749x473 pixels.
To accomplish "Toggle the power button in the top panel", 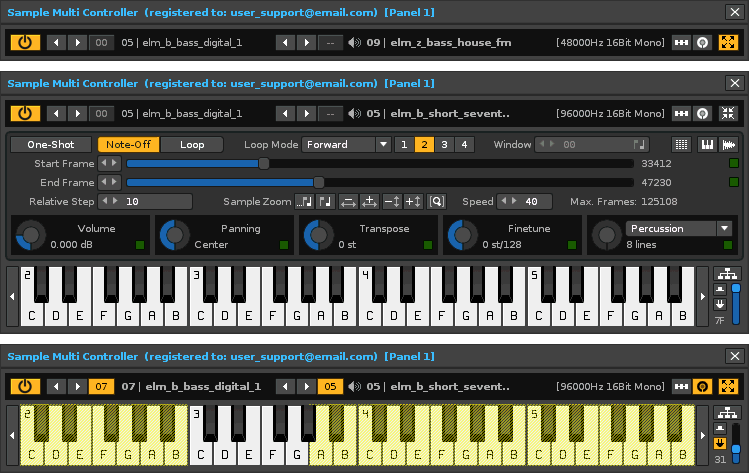I will coord(24,43).
